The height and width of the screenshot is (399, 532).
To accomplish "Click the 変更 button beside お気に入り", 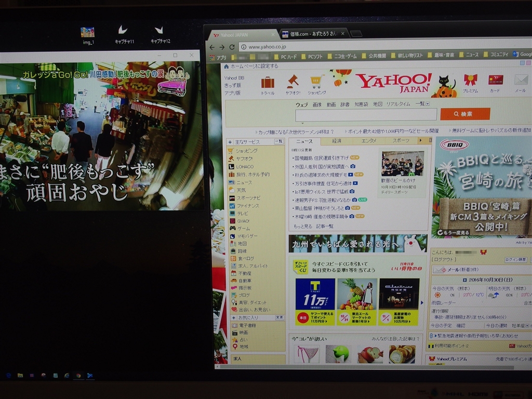I will (280, 317).
